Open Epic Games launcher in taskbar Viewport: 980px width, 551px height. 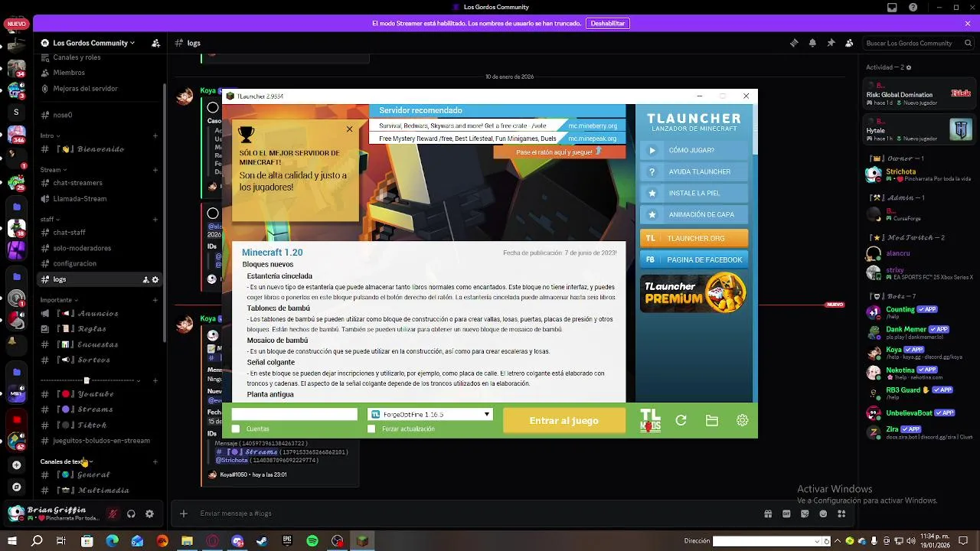pyautogui.click(x=287, y=541)
